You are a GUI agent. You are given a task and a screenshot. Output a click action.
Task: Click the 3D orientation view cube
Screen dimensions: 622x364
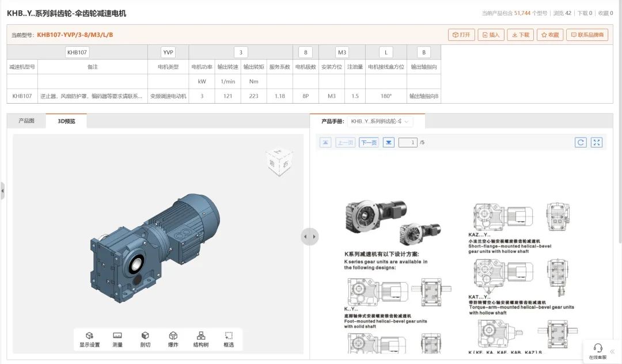coord(280,162)
